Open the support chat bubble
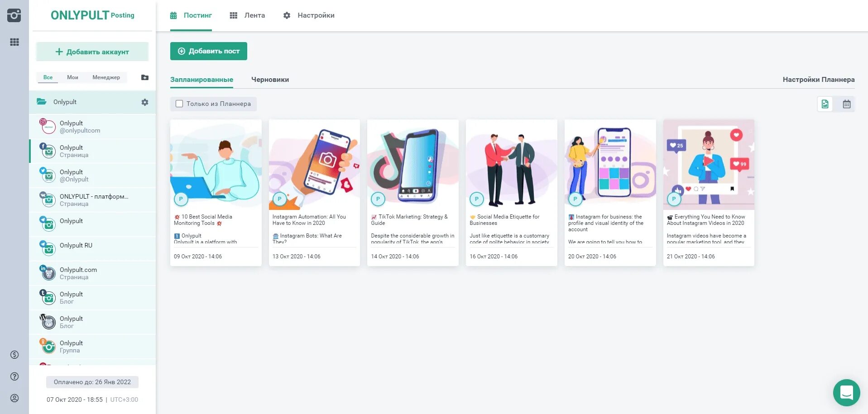Image resolution: width=868 pixels, height=414 pixels. pos(846,392)
